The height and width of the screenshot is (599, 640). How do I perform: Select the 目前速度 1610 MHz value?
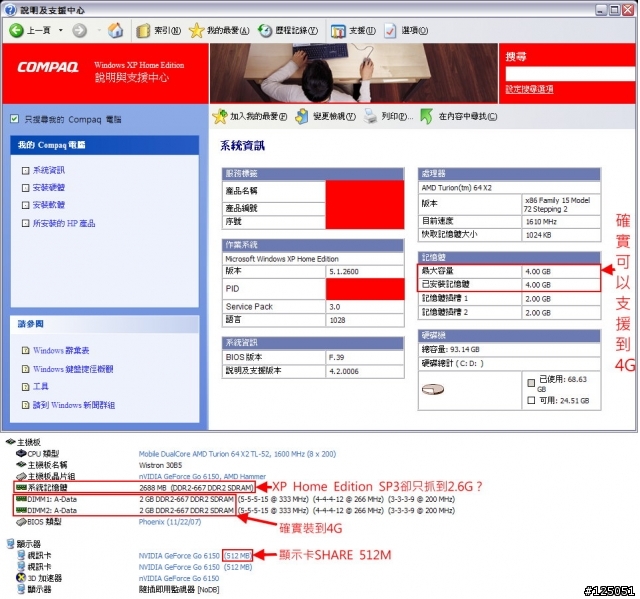click(541, 222)
